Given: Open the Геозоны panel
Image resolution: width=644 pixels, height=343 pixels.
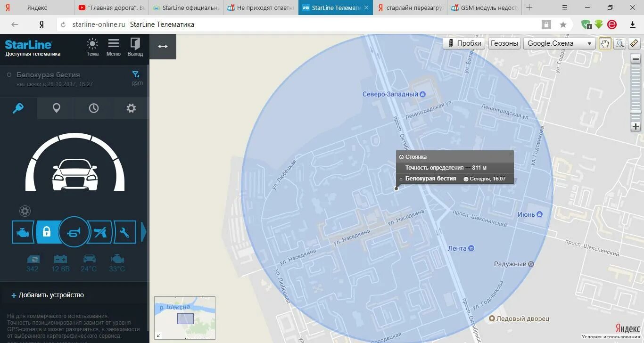Looking at the screenshot, I should coord(504,43).
